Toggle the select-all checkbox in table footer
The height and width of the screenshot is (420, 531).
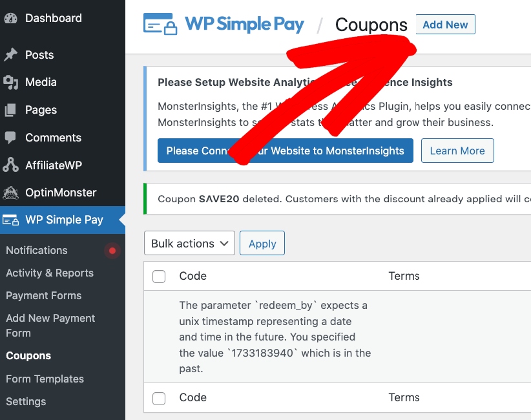(159, 398)
